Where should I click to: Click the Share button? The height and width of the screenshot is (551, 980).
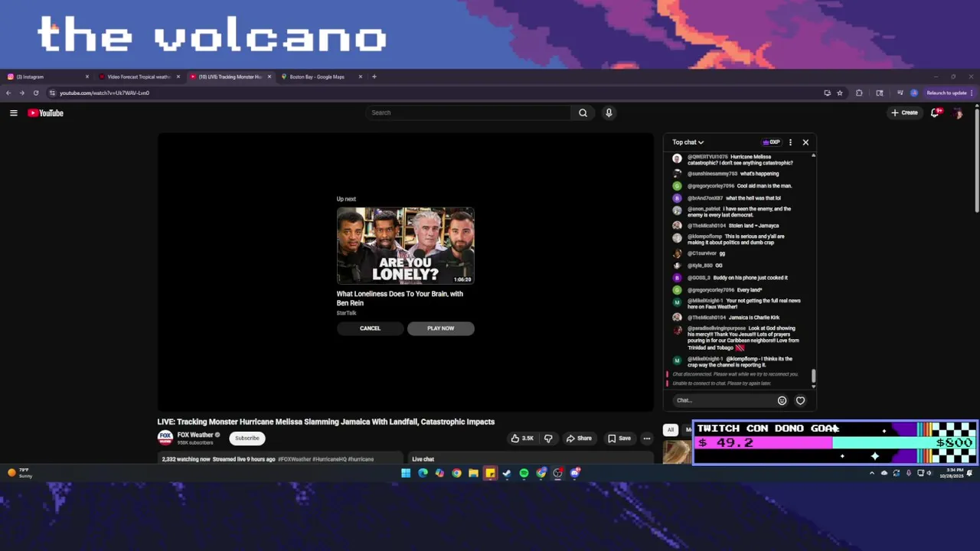point(579,439)
